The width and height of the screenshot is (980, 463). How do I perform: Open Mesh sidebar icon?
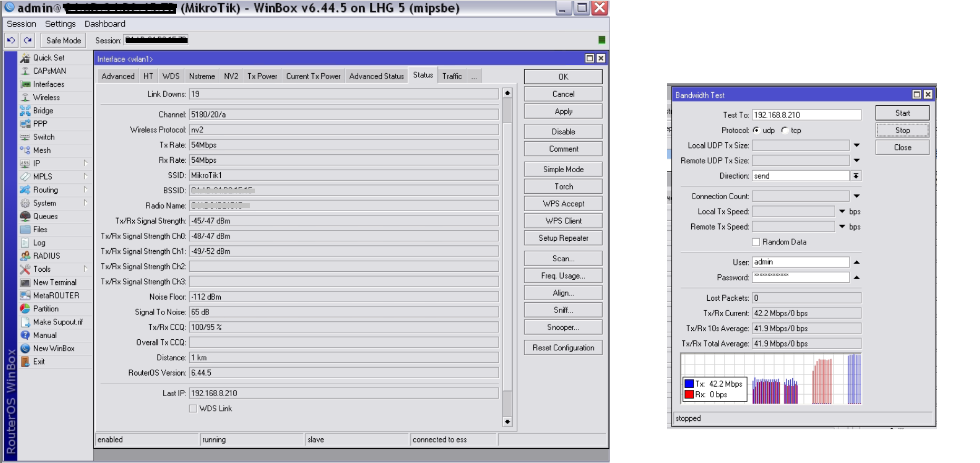pos(25,150)
